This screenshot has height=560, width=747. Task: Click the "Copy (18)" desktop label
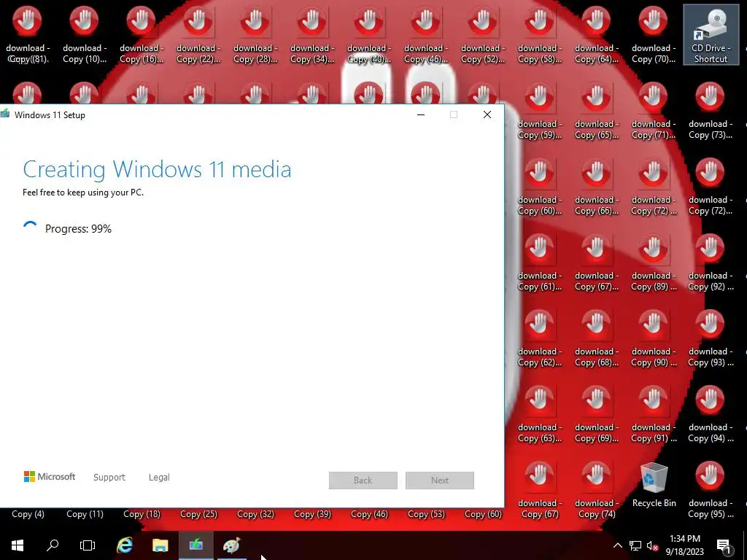pos(142,514)
